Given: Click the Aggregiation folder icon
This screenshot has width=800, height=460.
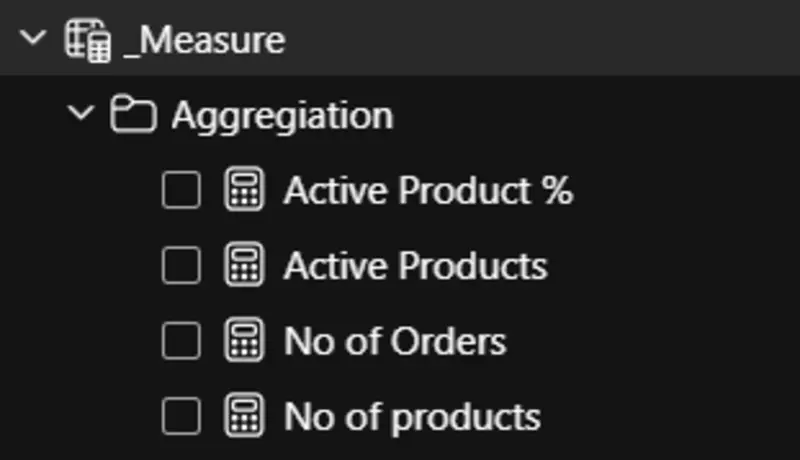Looking at the screenshot, I should click(132, 116).
